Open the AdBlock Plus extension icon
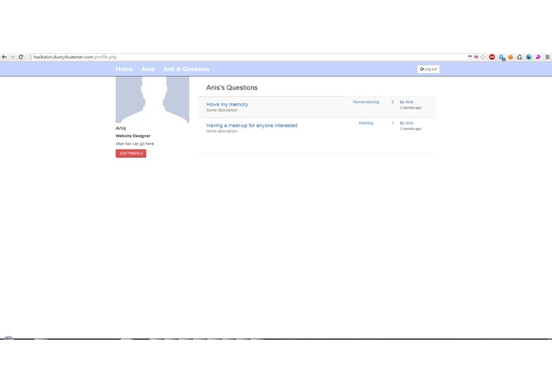Image resolution: width=552 pixels, height=392 pixels. [492, 57]
